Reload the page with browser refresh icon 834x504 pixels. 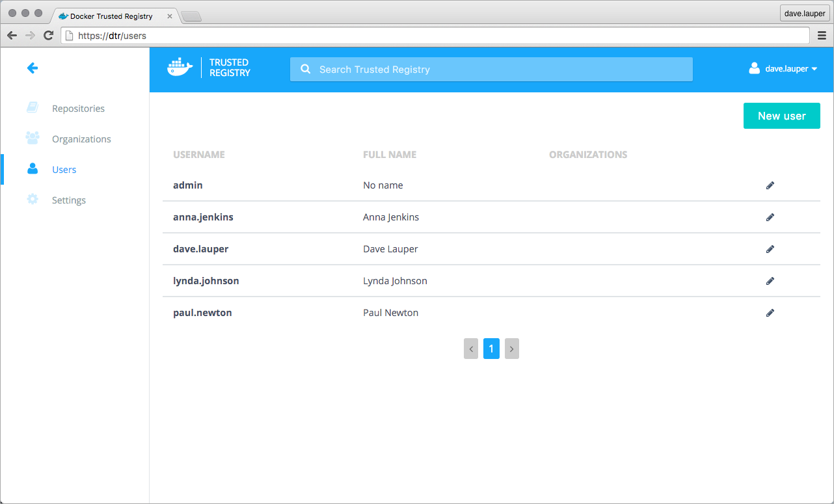click(48, 36)
